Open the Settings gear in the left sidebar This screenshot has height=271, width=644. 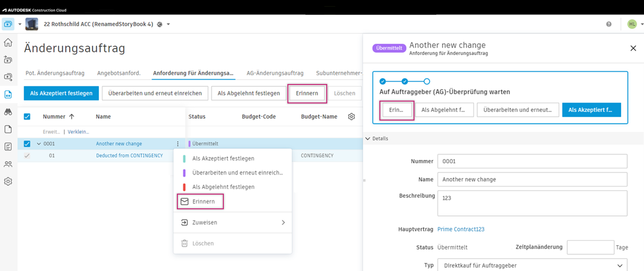(8, 181)
